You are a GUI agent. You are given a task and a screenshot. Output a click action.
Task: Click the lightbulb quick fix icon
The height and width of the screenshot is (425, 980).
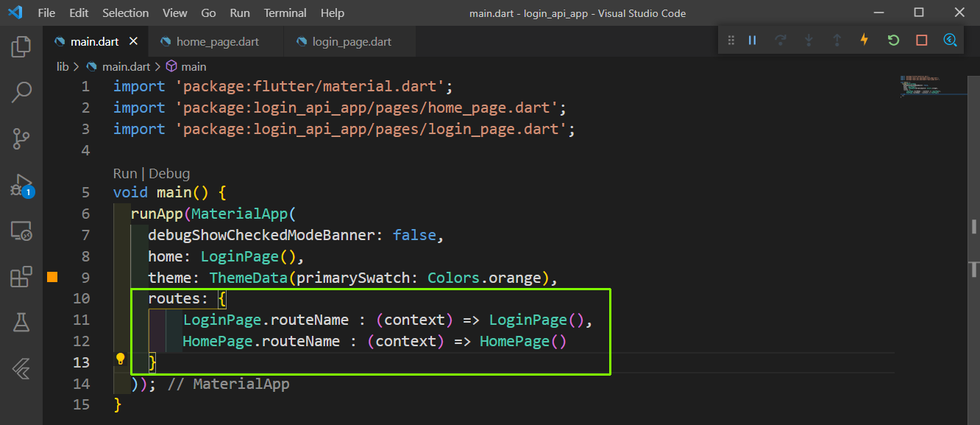point(121,359)
